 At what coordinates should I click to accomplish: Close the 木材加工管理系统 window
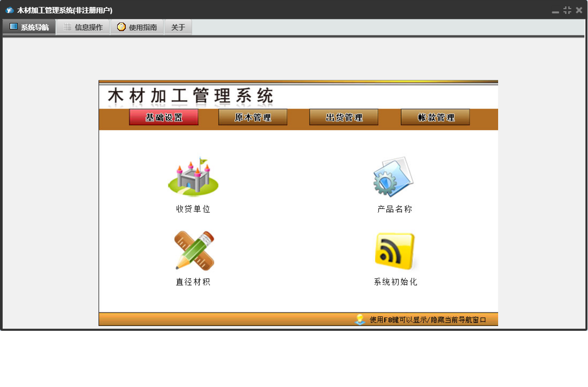(579, 10)
